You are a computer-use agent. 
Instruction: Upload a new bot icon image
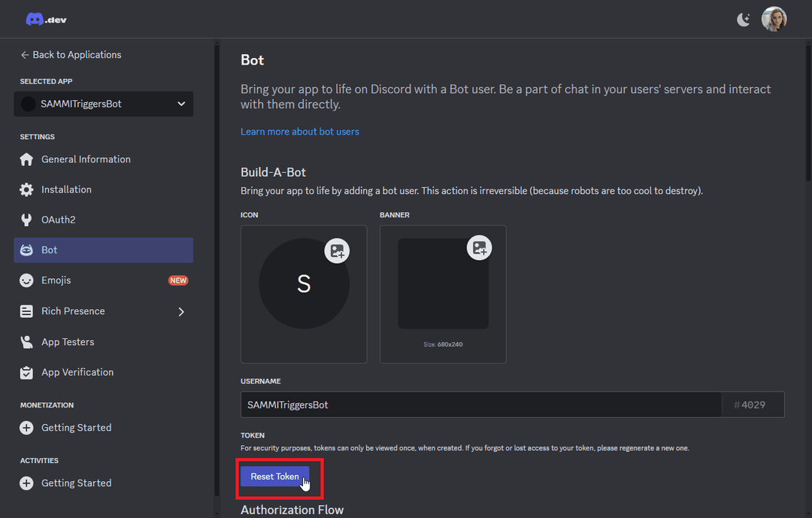click(337, 250)
